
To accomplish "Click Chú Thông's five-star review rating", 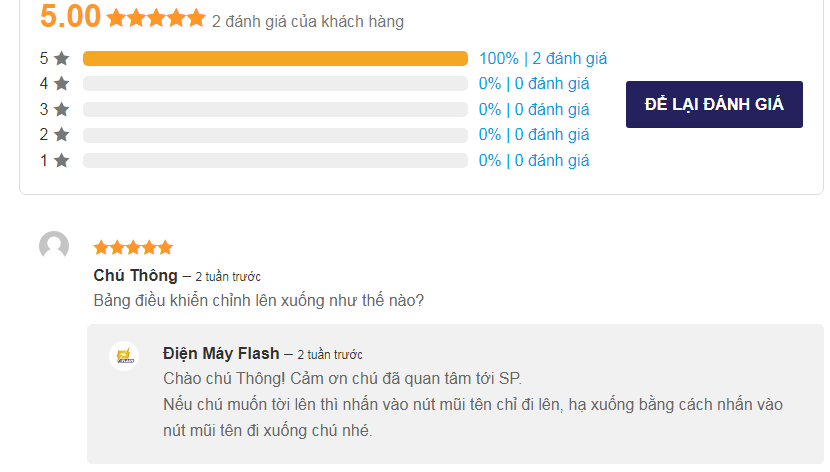I will [x=133, y=247].
